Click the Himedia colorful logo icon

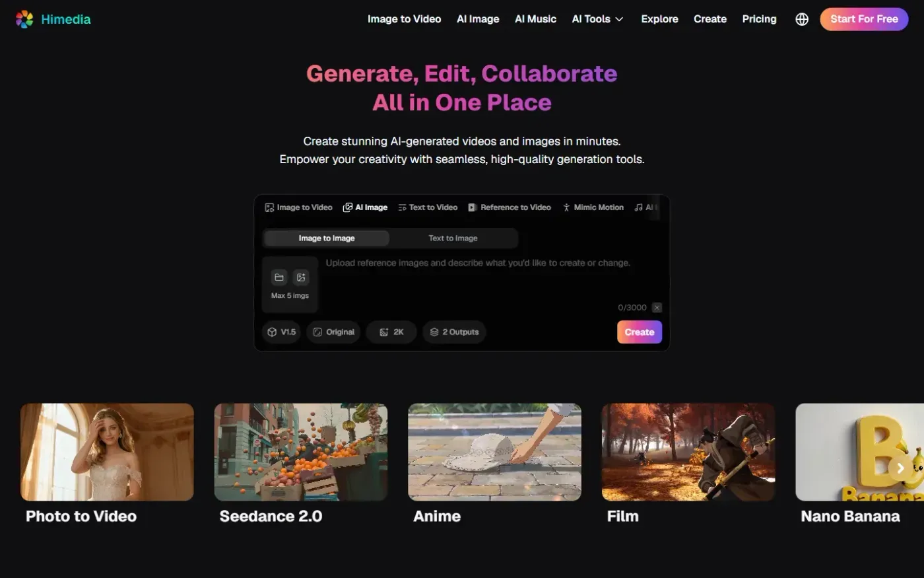pos(24,19)
